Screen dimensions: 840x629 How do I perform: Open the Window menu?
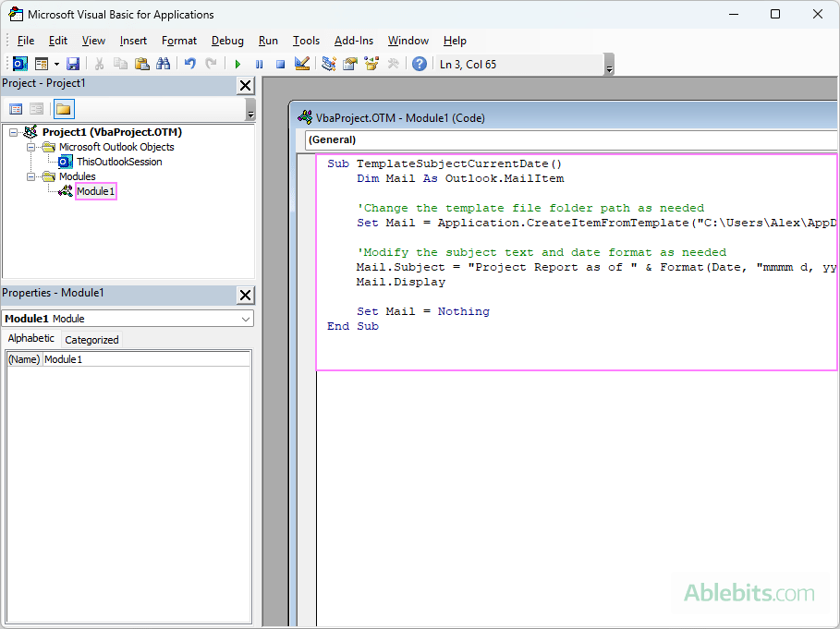[408, 41]
